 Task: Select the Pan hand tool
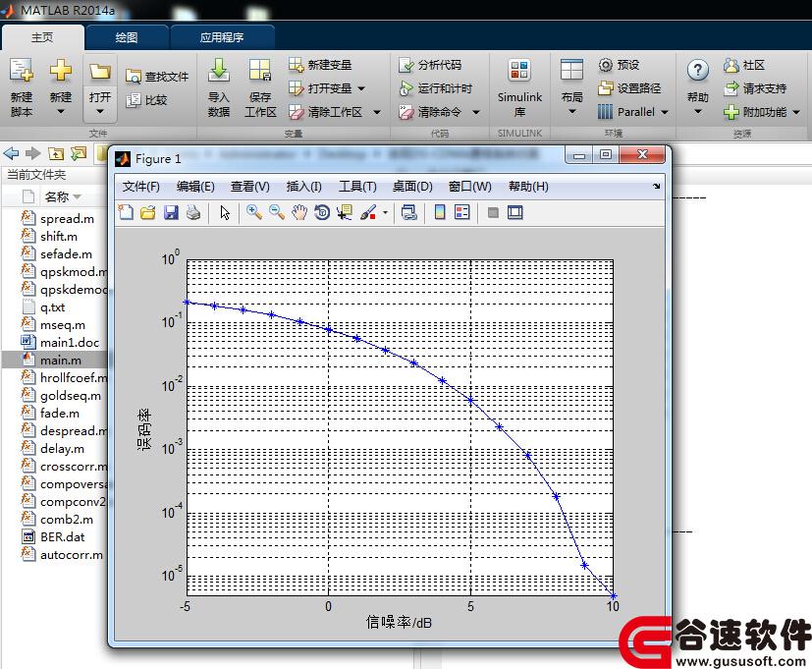point(299,212)
